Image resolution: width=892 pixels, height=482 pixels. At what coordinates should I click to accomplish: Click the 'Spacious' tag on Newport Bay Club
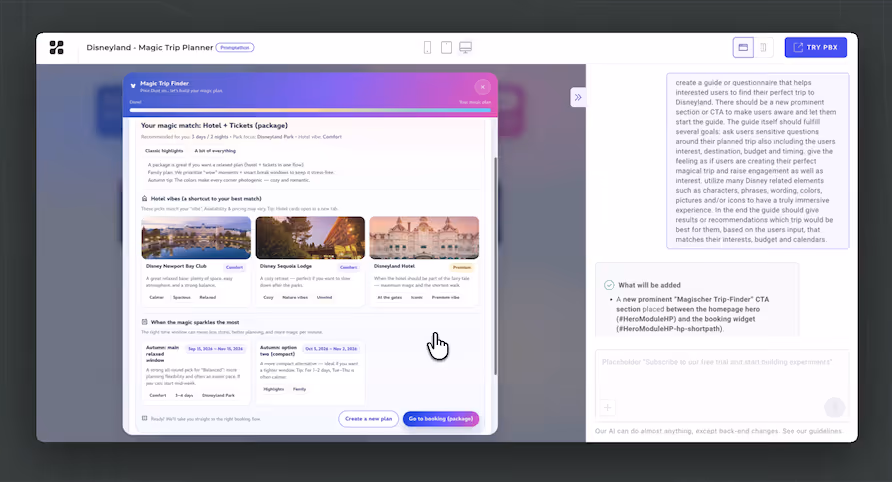181,298
